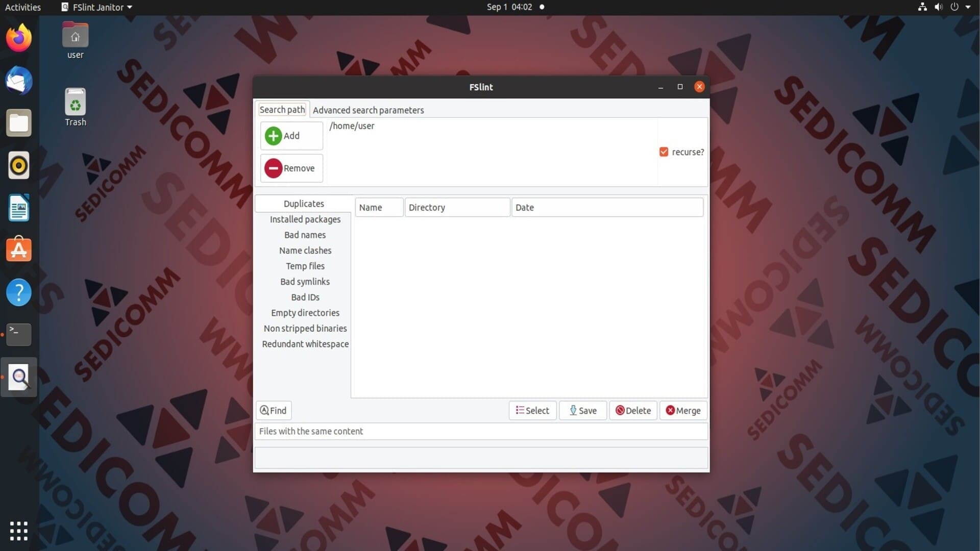Uncheck the recurse? checkbox
Image resolution: width=980 pixels, height=551 pixels.
tap(664, 152)
